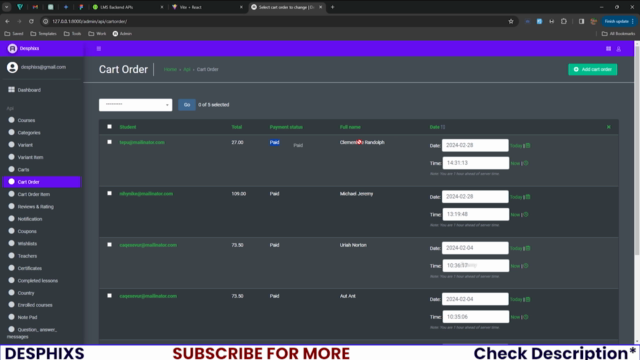Open Cart Order Item in sidebar

coord(33,194)
